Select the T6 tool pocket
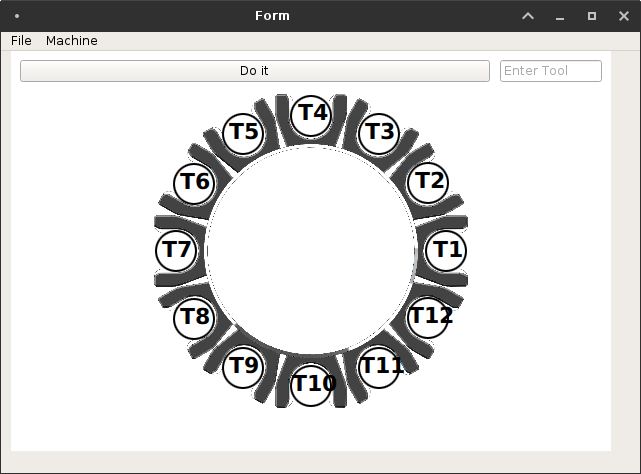 [194, 183]
